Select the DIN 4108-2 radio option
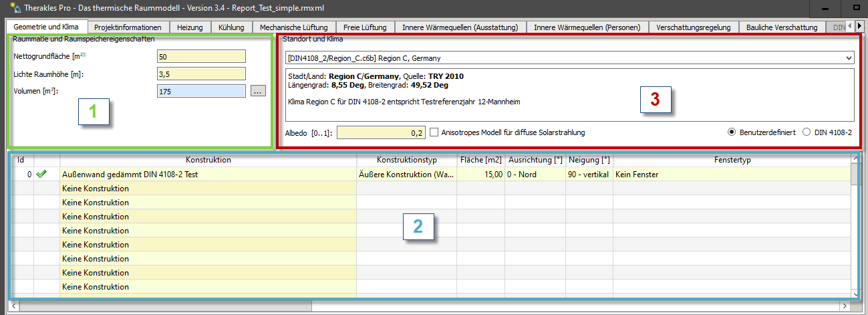 [x=807, y=132]
